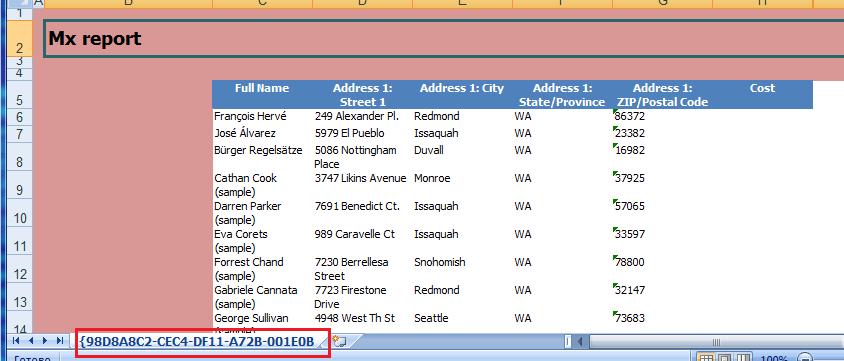
Task: Go to next sheet navigation arrow
Action: click(x=45, y=341)
